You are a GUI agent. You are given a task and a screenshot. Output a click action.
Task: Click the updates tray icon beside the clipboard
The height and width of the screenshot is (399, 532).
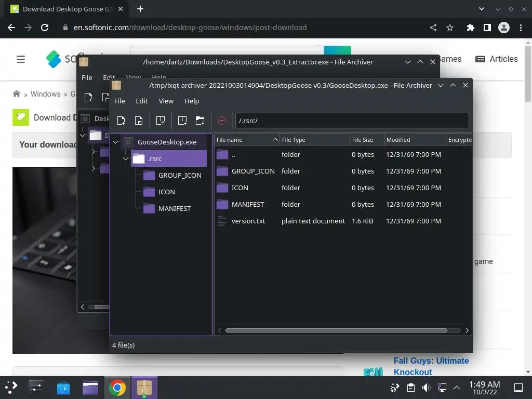coord(395,388)
